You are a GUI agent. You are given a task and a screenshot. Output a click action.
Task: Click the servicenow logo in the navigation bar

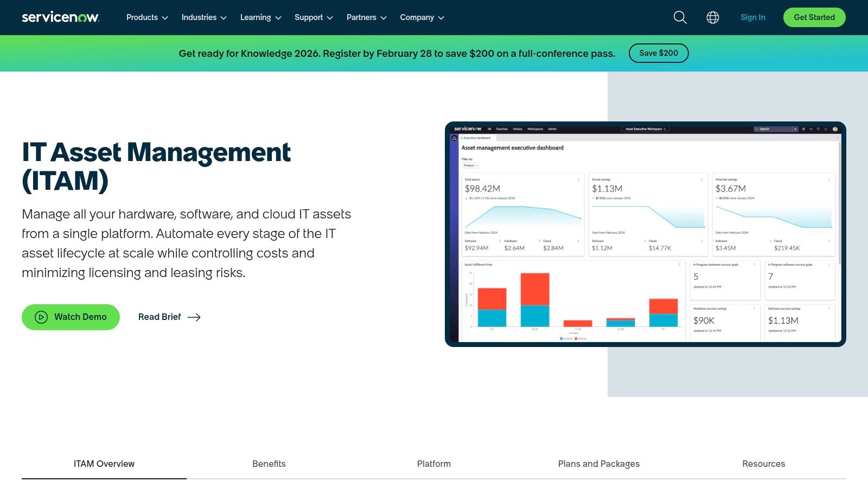click(60, 17)
